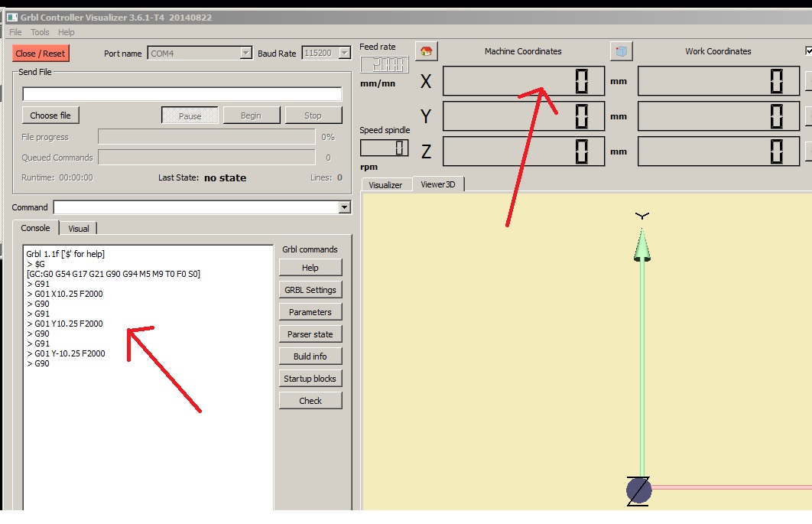Screen dimensions: 812x524
Task: Click the Grbl Controller title bar icon
Action: coord(11,18)
